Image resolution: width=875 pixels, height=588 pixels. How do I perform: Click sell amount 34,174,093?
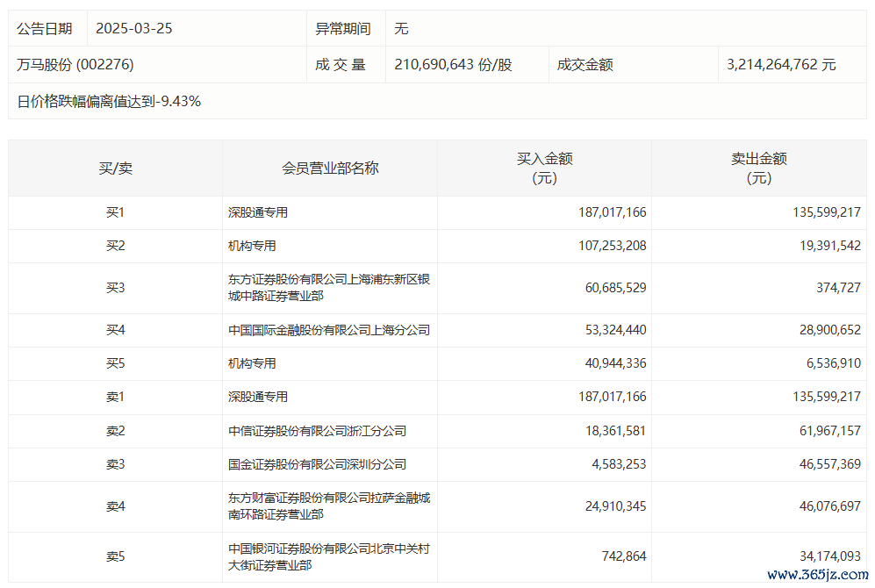(829, 556)
